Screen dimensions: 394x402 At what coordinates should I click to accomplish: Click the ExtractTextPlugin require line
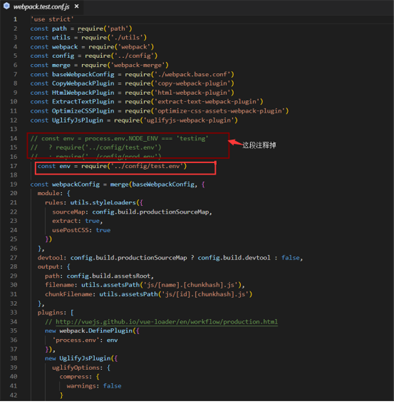147,102
